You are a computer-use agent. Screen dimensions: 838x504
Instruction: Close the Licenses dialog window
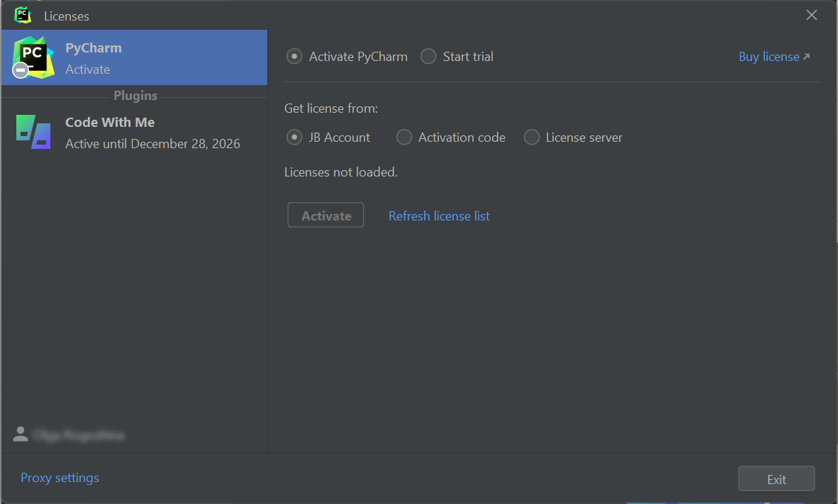point(811,15)
